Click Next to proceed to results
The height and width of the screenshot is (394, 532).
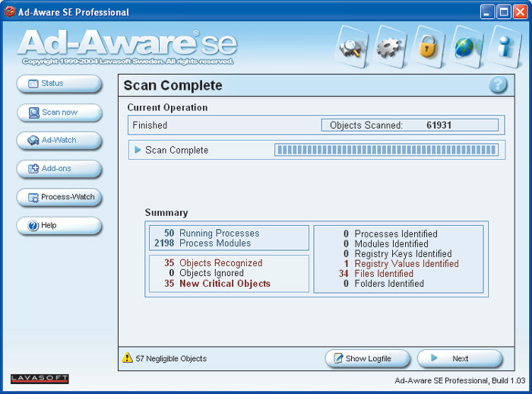[460, 359]
